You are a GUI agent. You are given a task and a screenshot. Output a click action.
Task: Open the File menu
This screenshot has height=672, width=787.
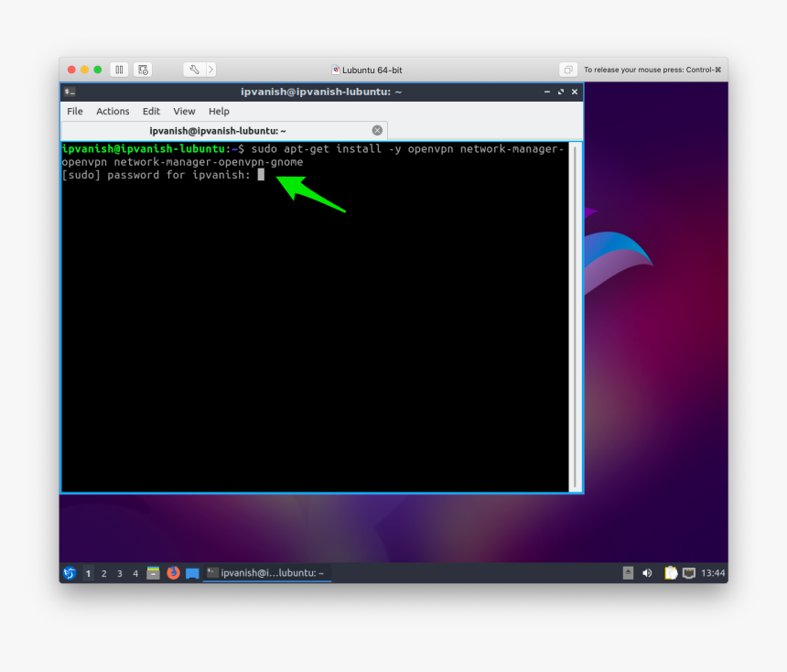(75, 111)
